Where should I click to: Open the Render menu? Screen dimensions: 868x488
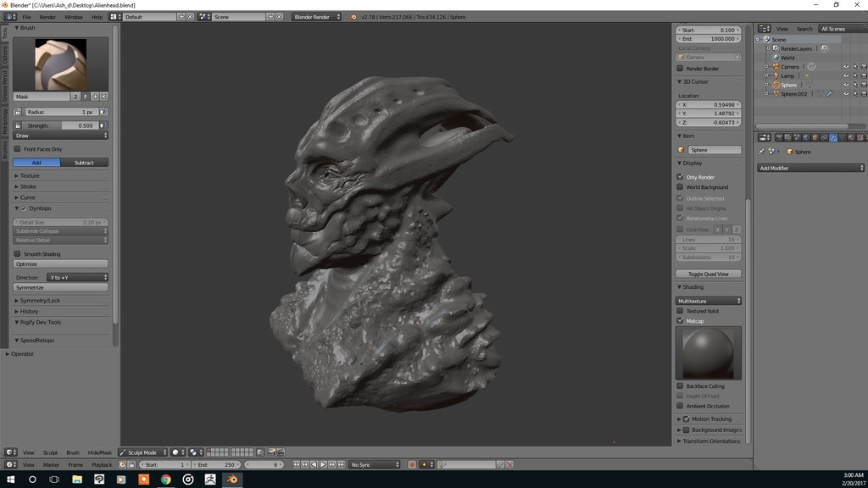point(48,16)
